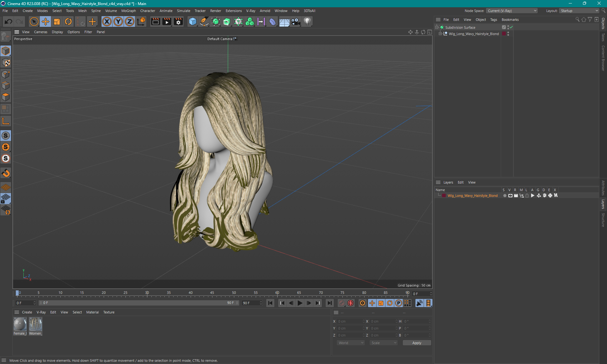Select the Female_ material thumbnail

pyautogui.click(x=20, y=324)
